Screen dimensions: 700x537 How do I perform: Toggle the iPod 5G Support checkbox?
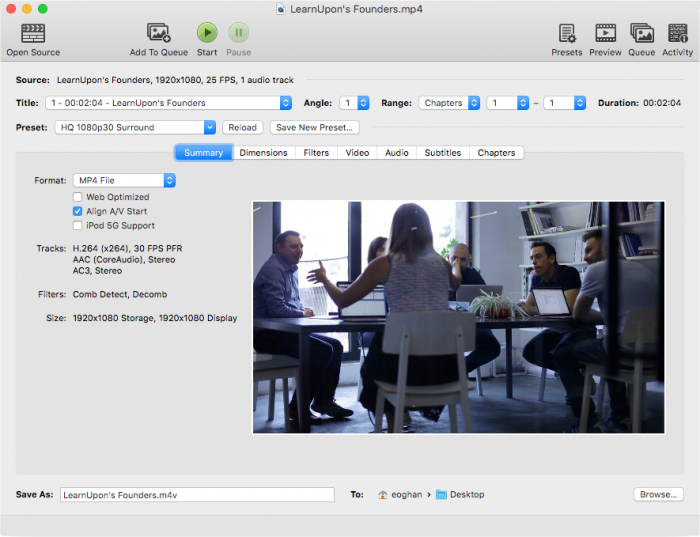[x=78, y=226]
